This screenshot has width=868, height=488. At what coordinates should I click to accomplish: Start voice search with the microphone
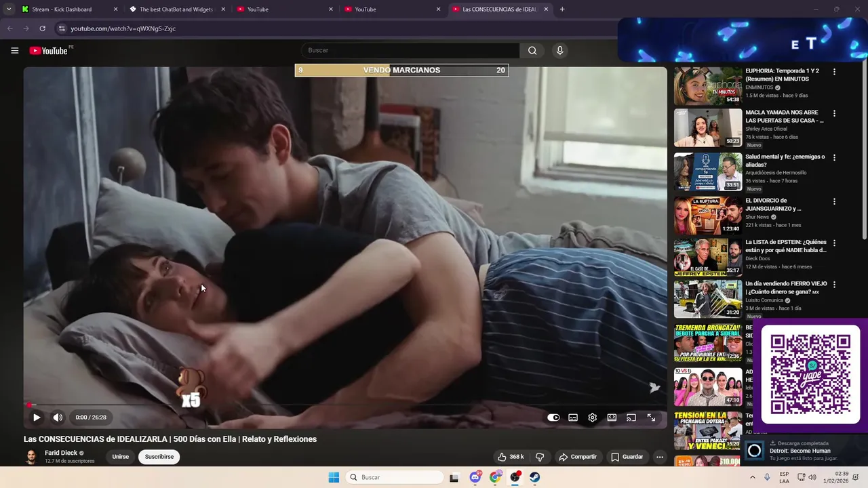(x=559, y=50)
